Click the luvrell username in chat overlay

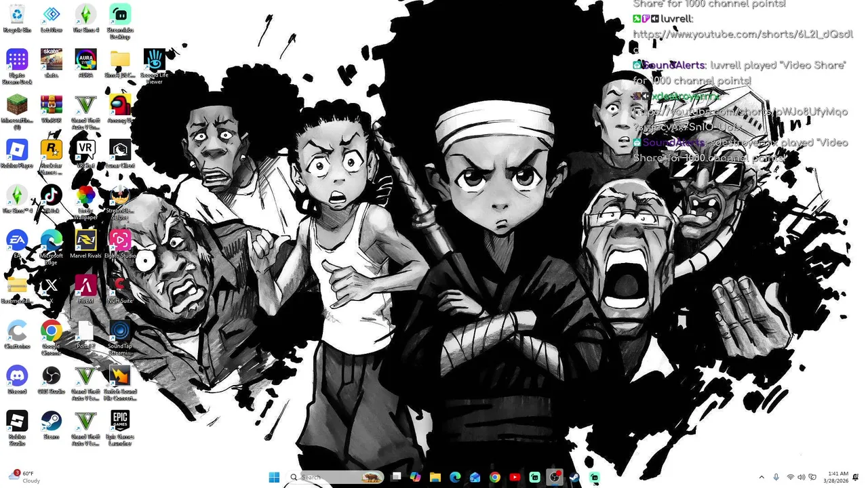pos(676,19)
